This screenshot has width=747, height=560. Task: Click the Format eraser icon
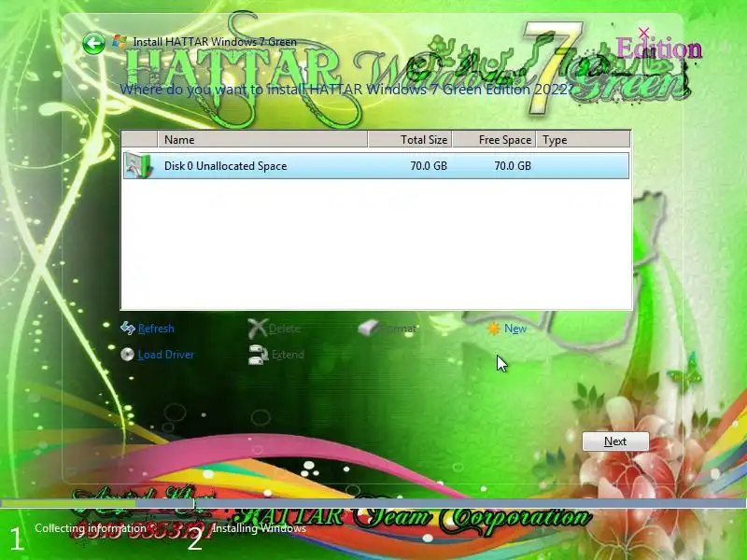tap(368, 328)
